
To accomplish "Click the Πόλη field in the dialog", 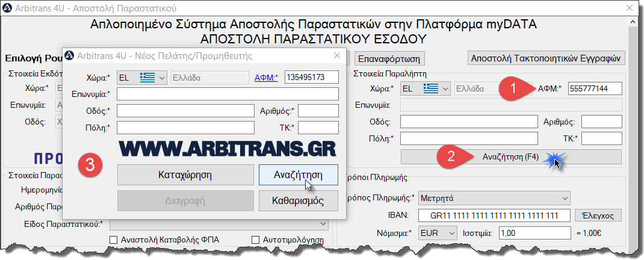I will click(x=185, y=128).
